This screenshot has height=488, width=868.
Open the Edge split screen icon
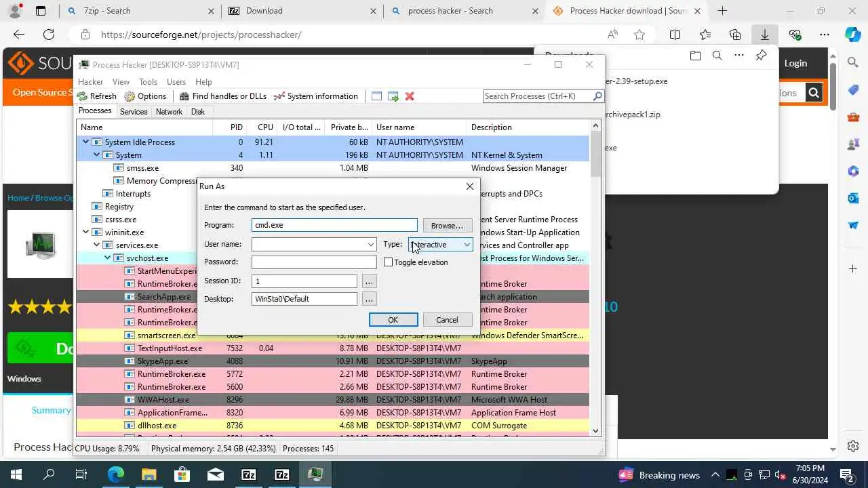pyautogui.click(x=675, y=35)
